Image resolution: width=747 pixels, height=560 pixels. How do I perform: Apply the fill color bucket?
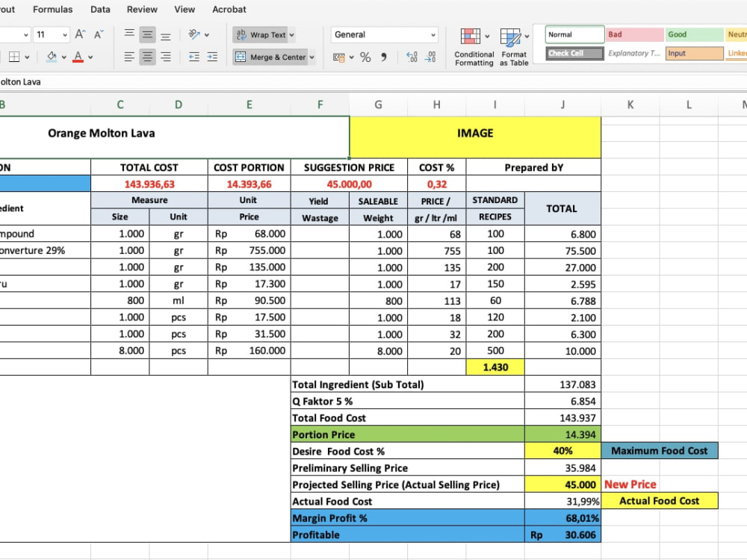click(52, 57)
